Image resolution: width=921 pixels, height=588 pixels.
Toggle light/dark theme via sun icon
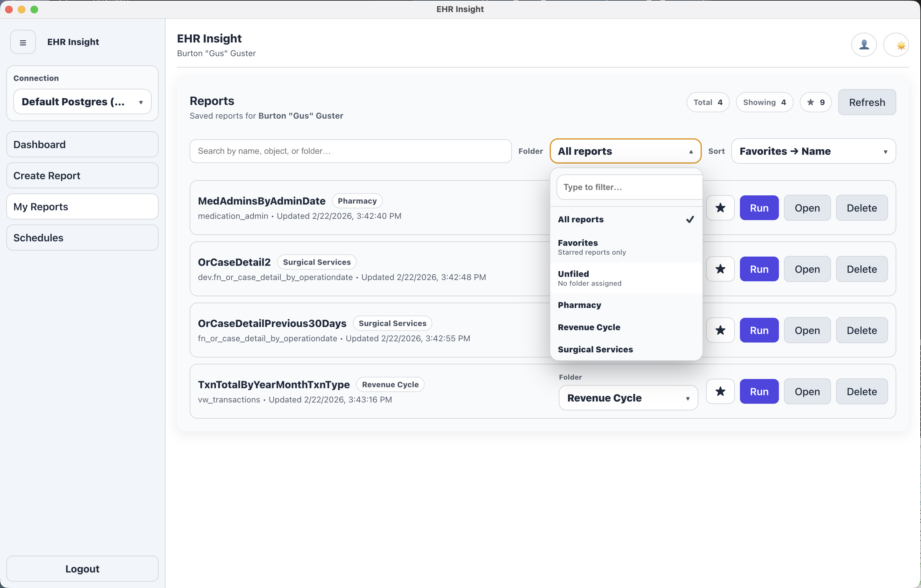click(897, 45)
